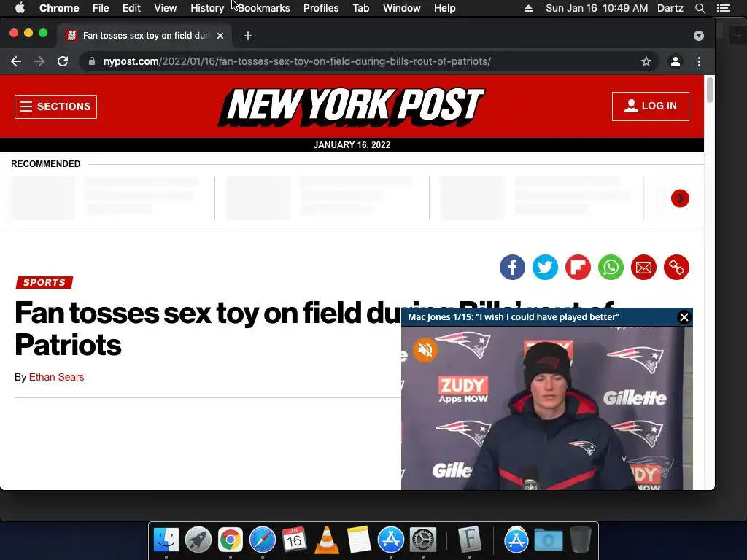Screen dimensions: 747x560
Task: Open VLC from the dock
Action: [x=327, y=540]
